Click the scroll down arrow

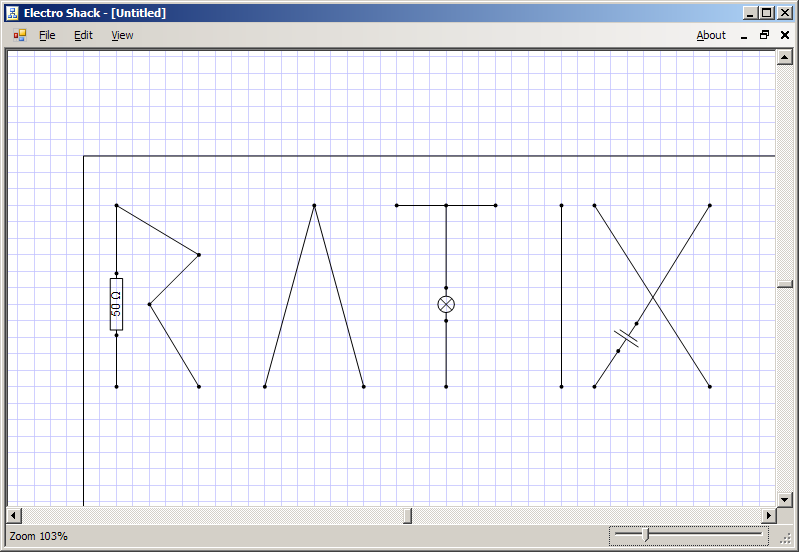pyautogui.click(x=785, y=500)
